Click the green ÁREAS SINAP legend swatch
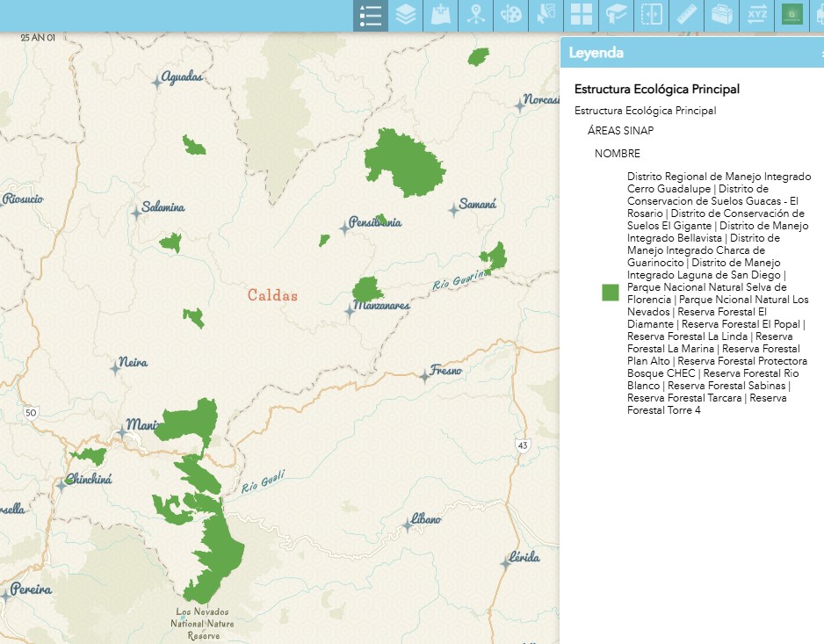The height and width of the screenshot is (644, 824). tap(611, 293)
